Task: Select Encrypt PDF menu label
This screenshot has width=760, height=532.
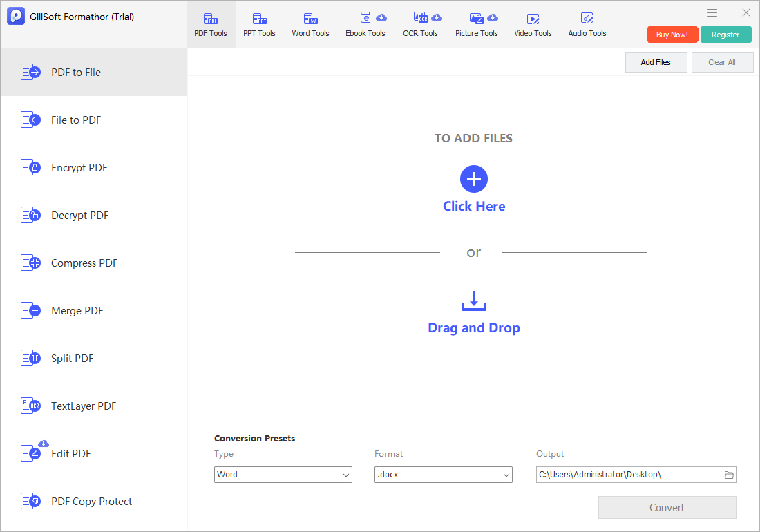Action: pyautogui.click(x=79, y=168)
